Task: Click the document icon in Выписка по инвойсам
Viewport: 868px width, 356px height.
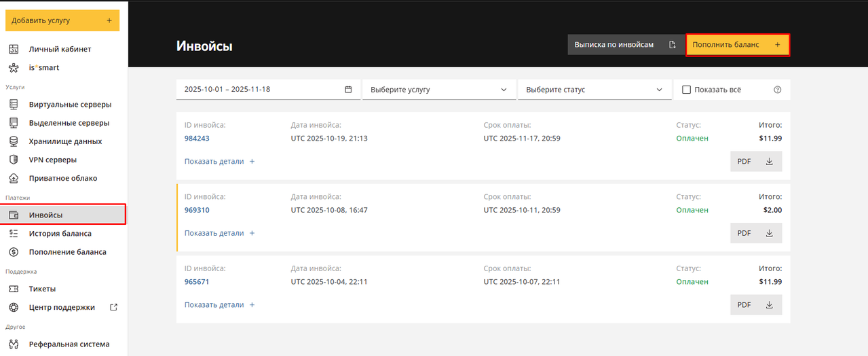Action: (x=672, y=45)
